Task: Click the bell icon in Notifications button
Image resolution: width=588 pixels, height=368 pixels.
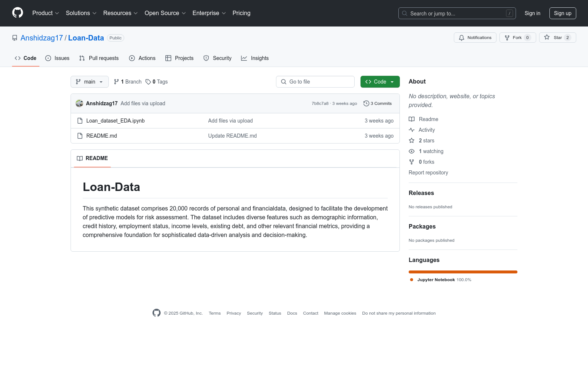Action: pos(462,38)
